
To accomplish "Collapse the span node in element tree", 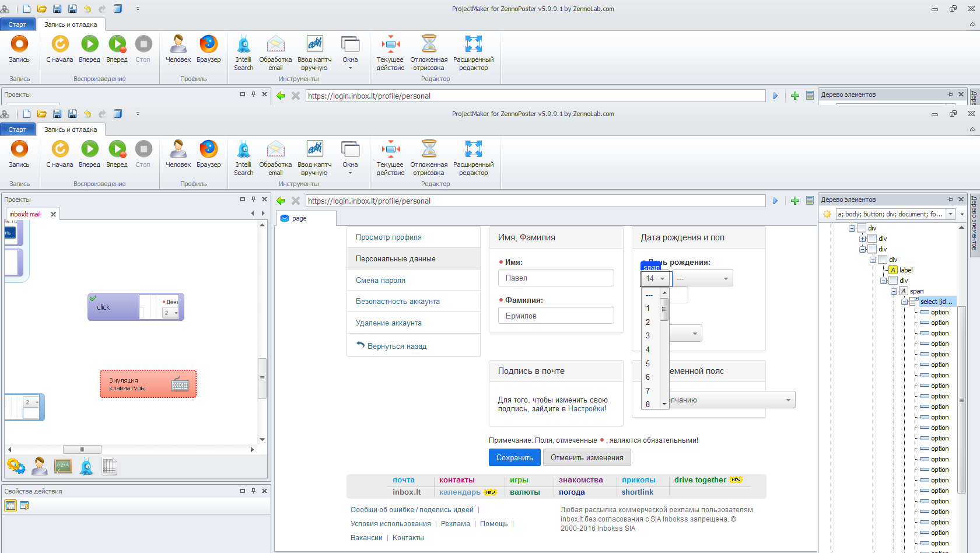I will [894, 291].
